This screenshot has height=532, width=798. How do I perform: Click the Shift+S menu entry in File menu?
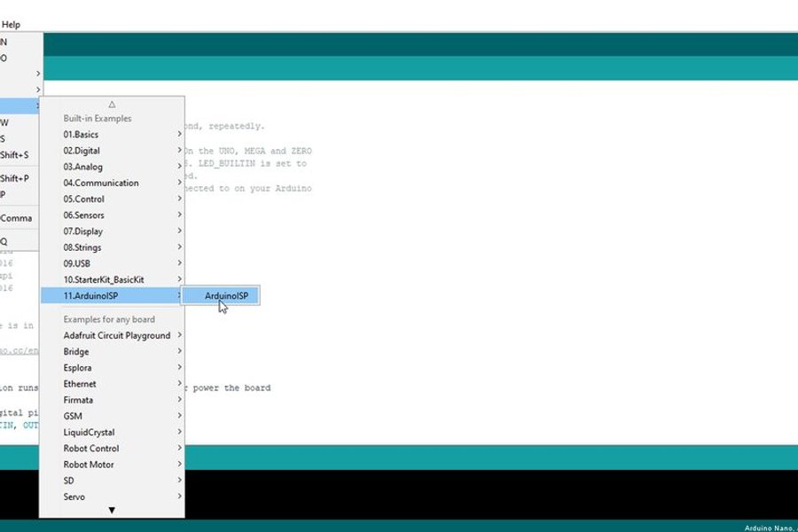[x=20, y=155]
